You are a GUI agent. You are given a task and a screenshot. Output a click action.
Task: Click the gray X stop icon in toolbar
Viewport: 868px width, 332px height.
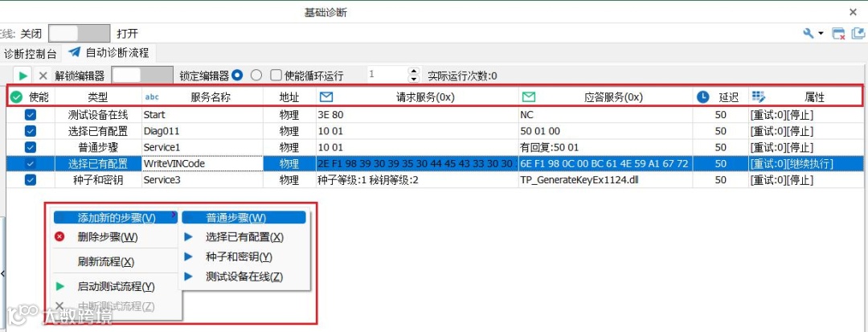coord(43,76)
